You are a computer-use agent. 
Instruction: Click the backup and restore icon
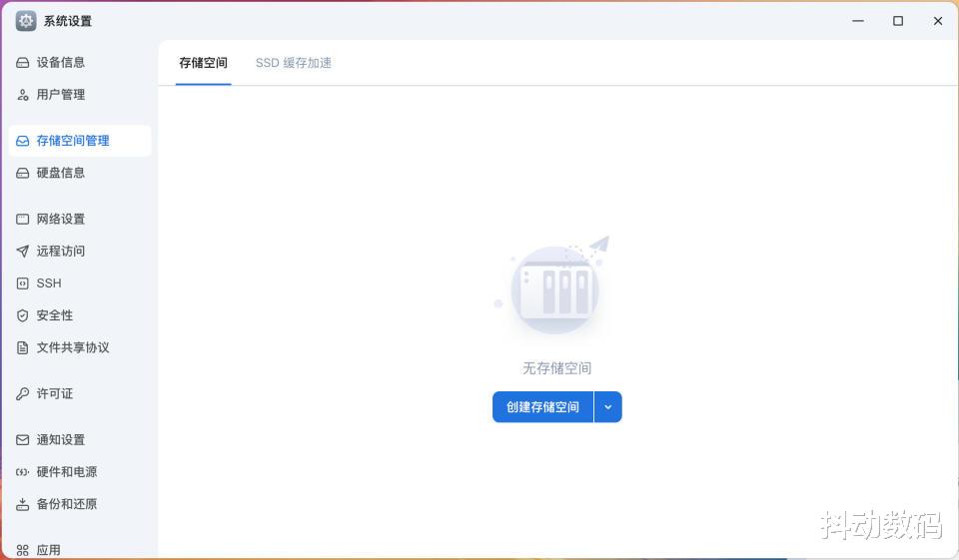click(23, 504)
